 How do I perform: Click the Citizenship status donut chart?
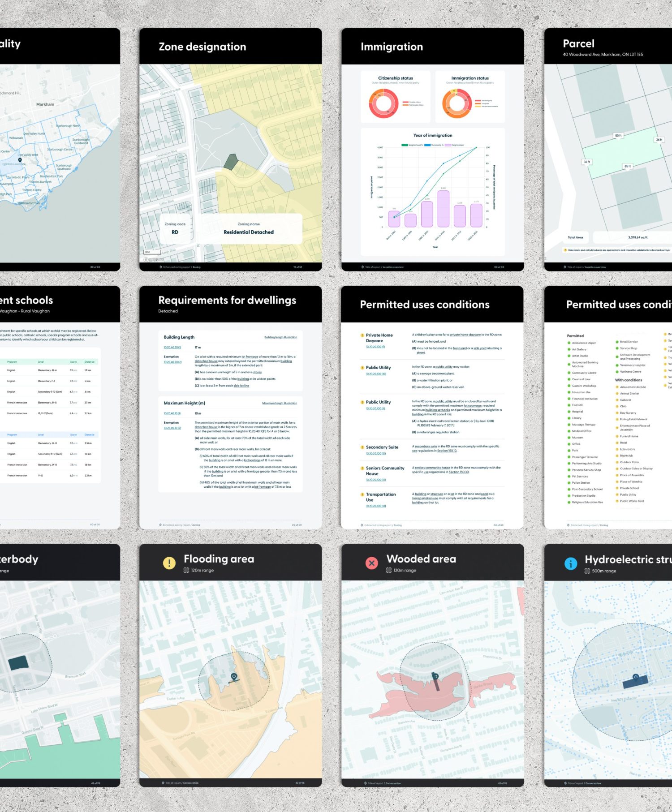[383, 103]
